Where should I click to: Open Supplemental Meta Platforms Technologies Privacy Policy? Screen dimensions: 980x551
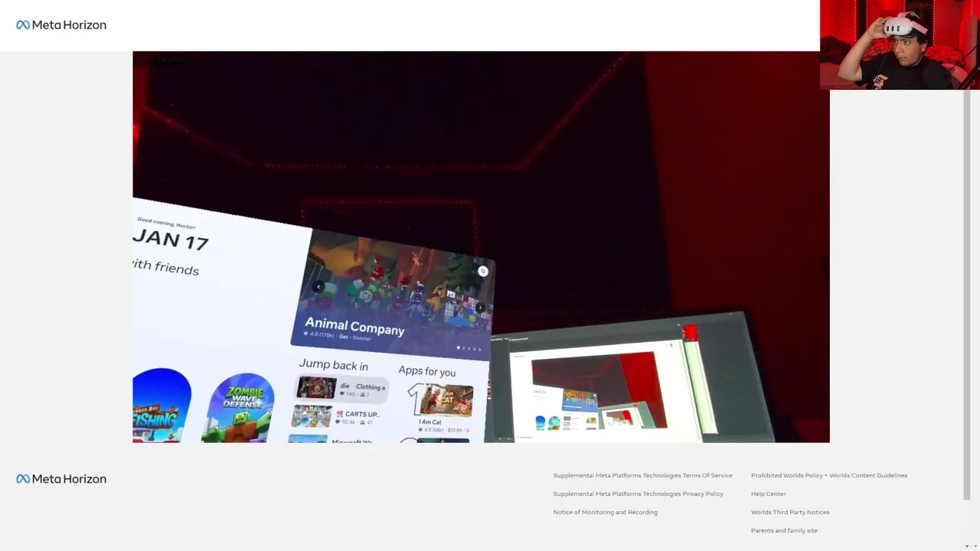point(638,494)
